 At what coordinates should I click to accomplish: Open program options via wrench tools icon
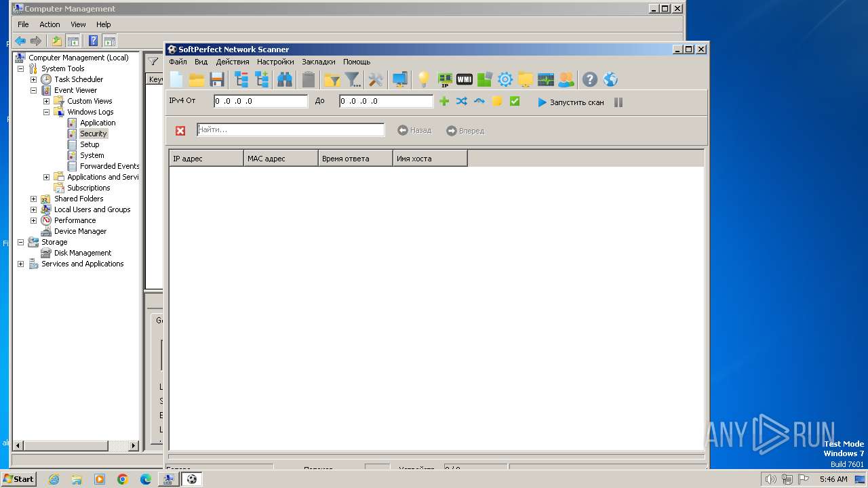[x=376, y=80]
